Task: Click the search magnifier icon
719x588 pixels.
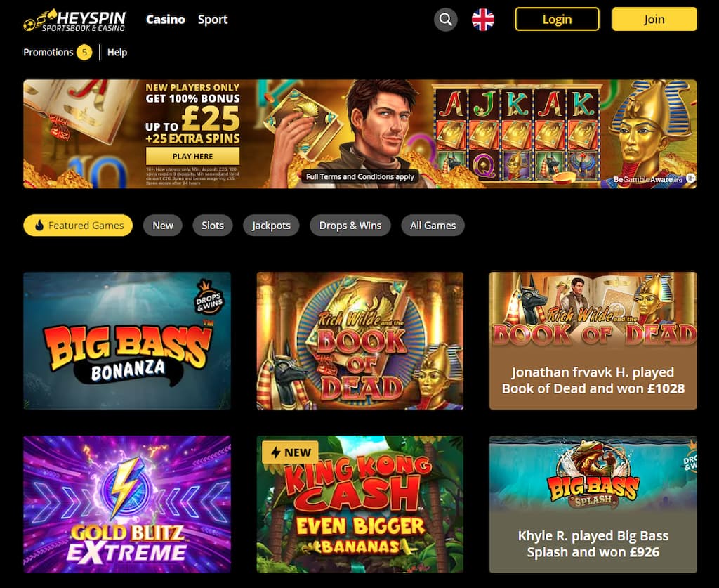Action: click(445, 20)
